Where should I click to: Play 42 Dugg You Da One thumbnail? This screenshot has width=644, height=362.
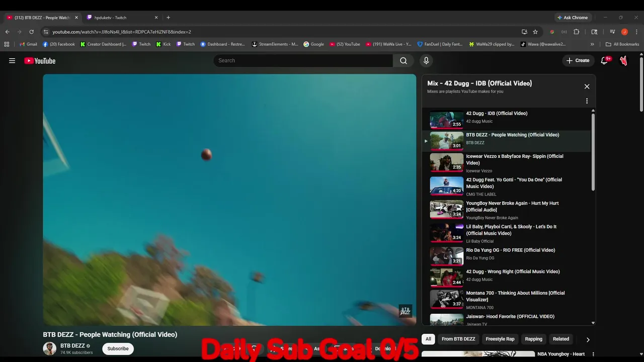pos(446,186)
